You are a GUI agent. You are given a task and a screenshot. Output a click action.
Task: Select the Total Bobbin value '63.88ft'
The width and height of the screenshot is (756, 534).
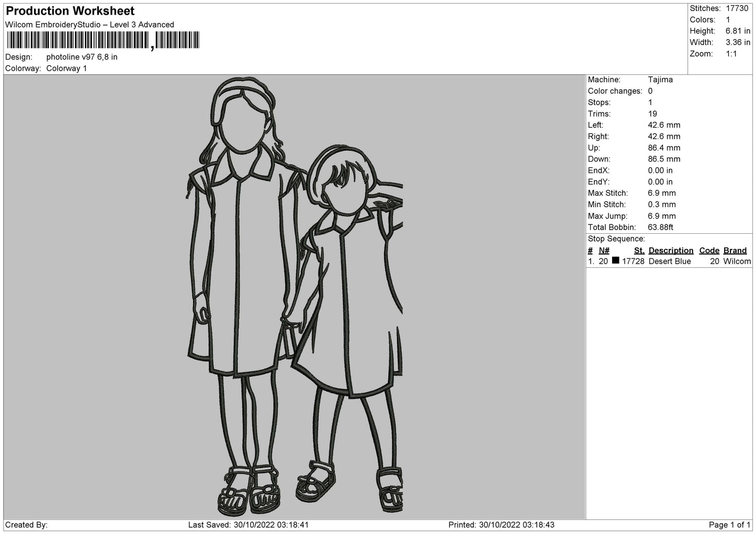(660, 228)
